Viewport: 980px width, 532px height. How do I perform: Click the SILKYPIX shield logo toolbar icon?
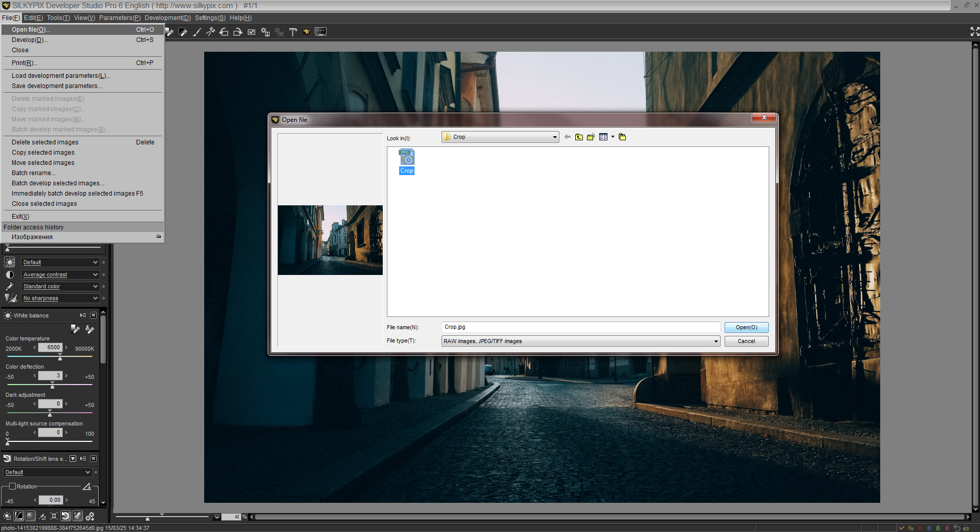point(307,32)
